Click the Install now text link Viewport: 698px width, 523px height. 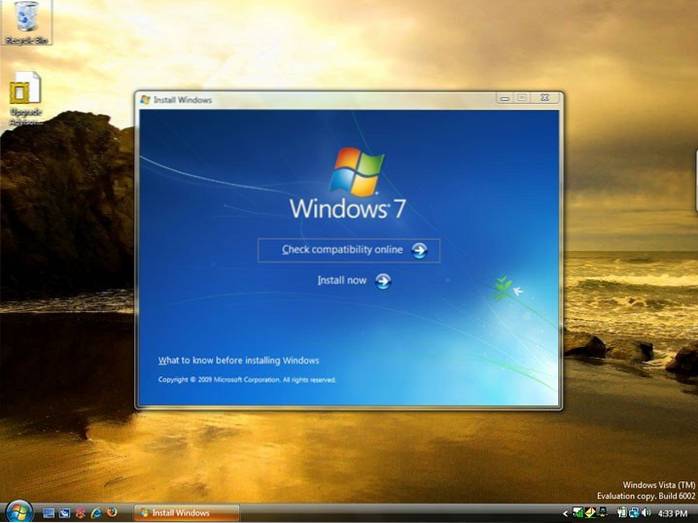pos(342,281)
